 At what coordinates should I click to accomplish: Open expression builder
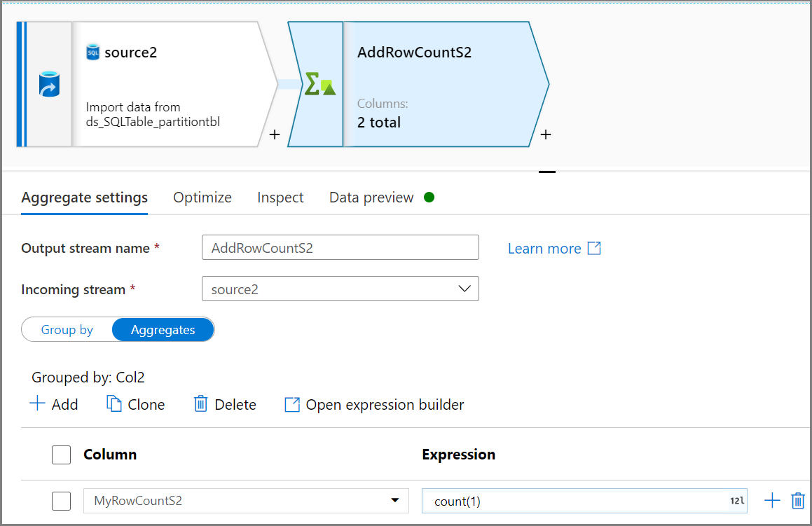coord(374,405)
